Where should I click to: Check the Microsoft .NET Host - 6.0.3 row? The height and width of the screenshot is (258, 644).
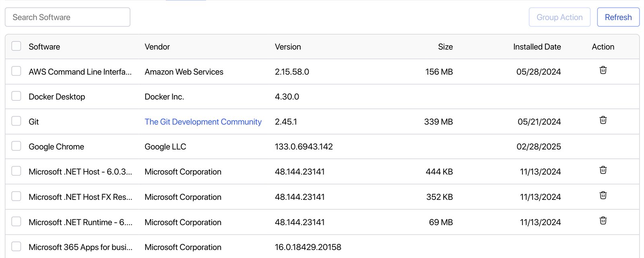click(x=16, y=171)
